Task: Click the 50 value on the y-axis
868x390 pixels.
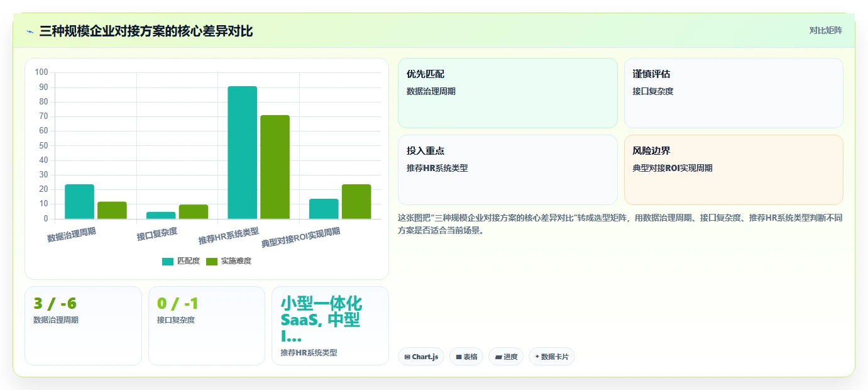Action: pos(43,145)
